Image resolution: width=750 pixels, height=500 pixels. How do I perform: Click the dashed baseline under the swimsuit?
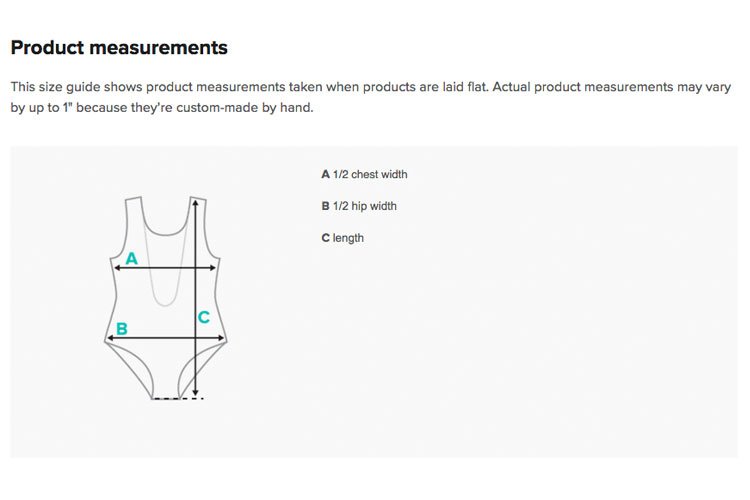(x=178, y=398)
